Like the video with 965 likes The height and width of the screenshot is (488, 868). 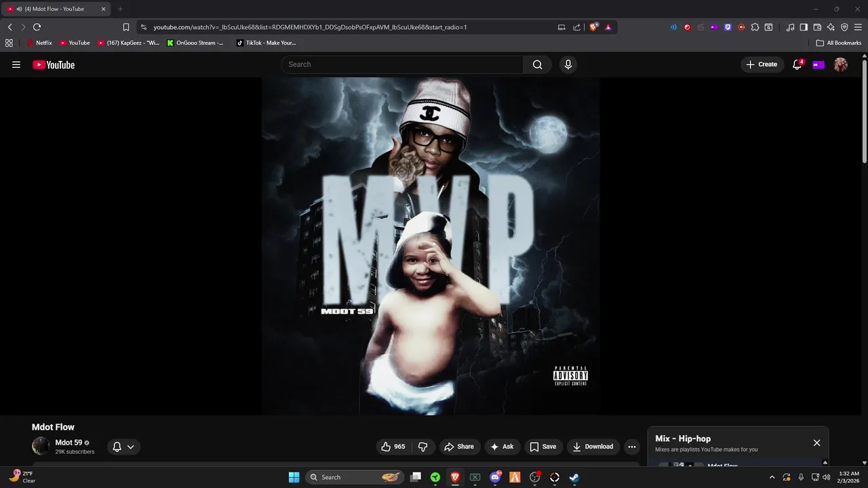click(x=393, y=447)
